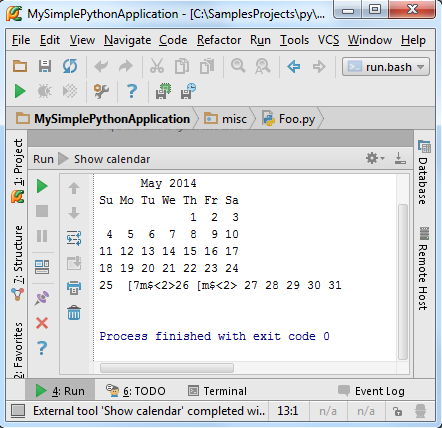Image resolution: width=442 pixels, height=428 pixels.
Task: Switch to the Terminal tab
Action: tap(217, 391)
